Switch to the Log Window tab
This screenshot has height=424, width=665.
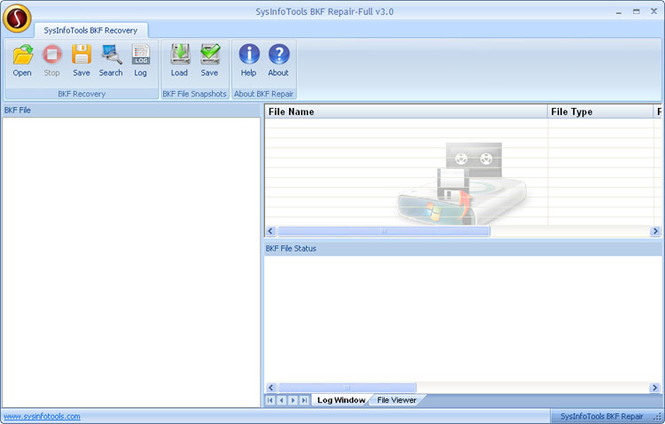click(x=341, y=400)
